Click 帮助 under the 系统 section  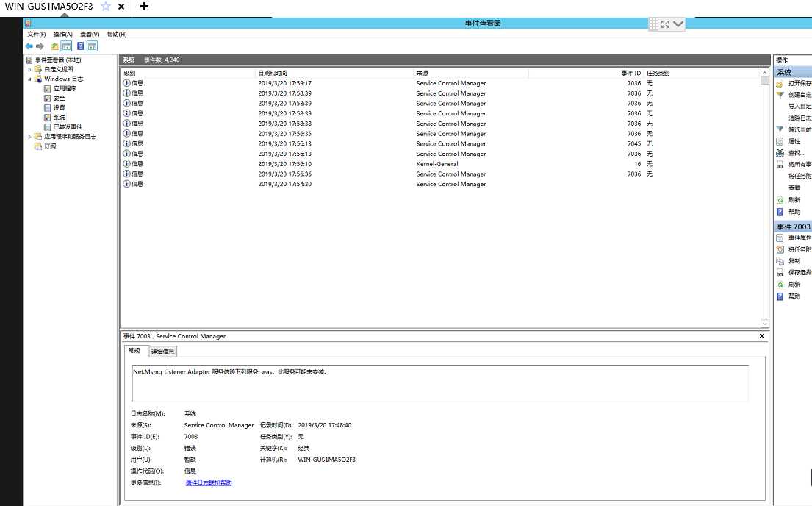tap(794, 212)
